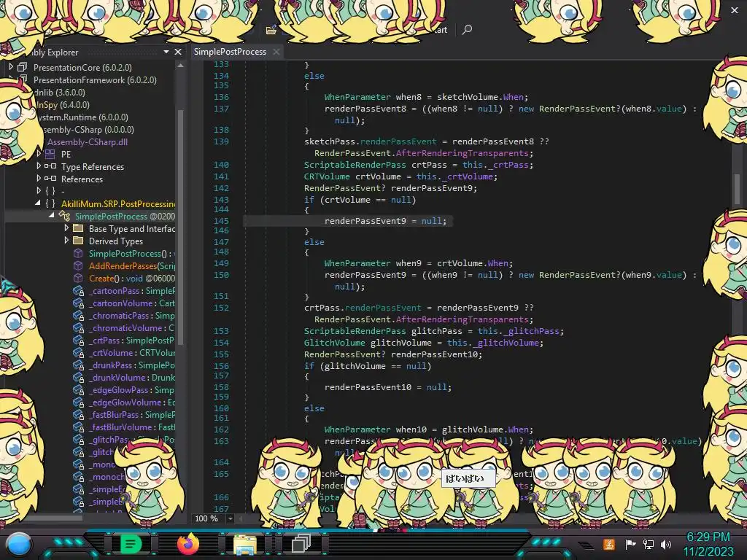Click the _fastBlurPass field icon
The width and height of the screenshot is (747, 560).
coord(79,415)
